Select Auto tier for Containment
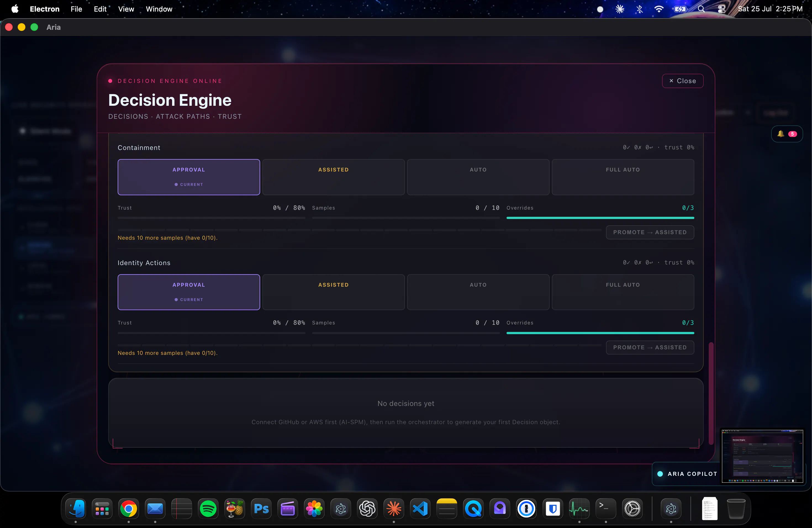812x528 pixels. (x=478, y=177)
